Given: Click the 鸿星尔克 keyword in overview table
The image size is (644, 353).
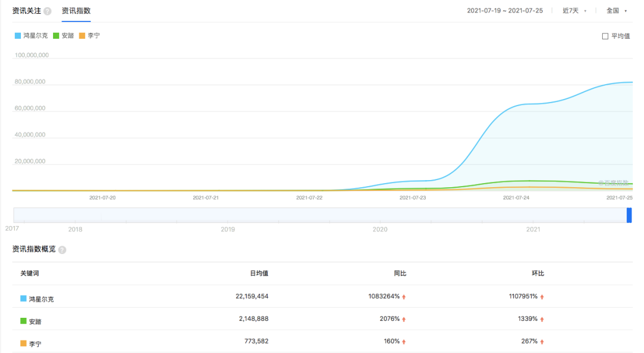Looking at the screenshot, I should [x=41, y=299].
